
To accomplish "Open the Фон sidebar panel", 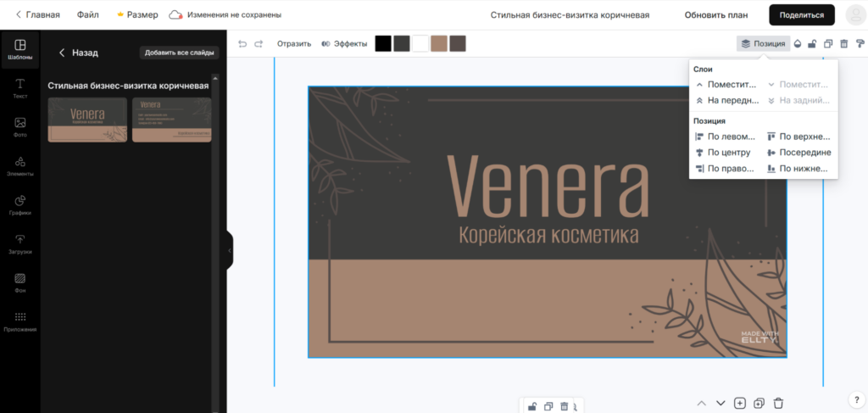I will click(x=20, y=283).
